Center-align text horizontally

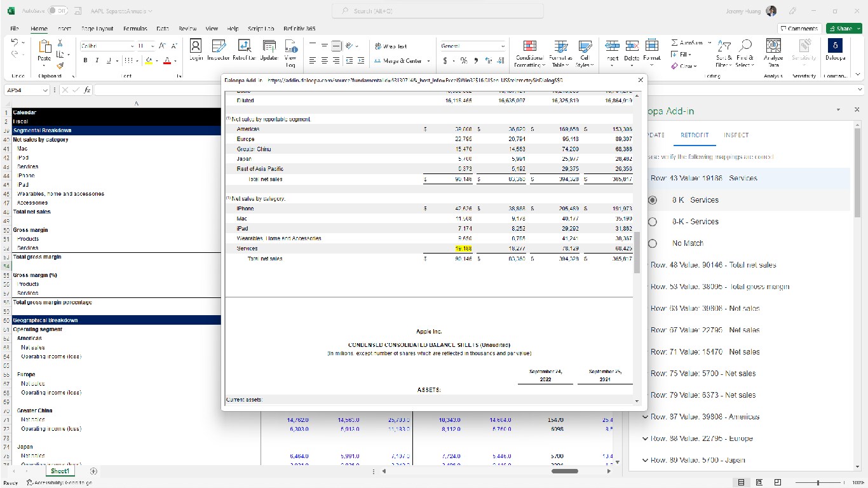coord(325,61)
